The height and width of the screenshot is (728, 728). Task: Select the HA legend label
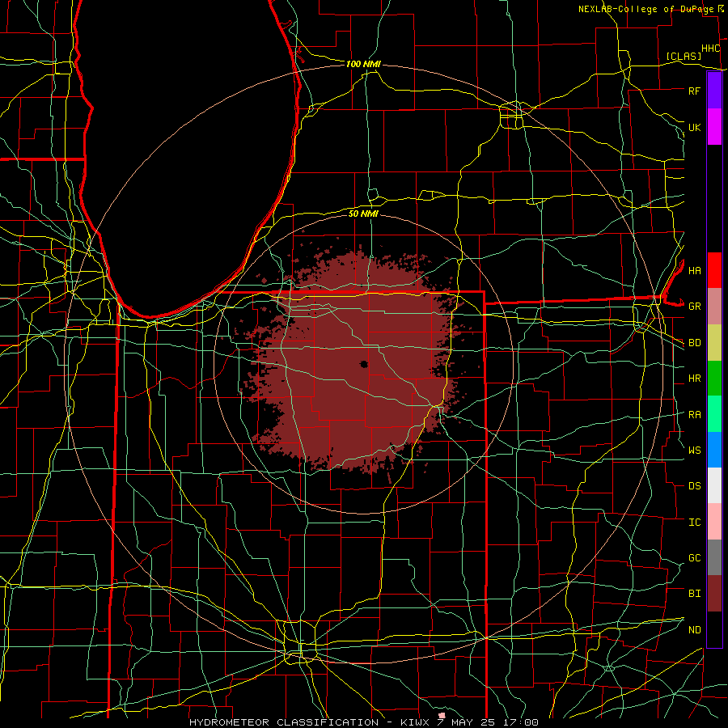click(694, 270)
